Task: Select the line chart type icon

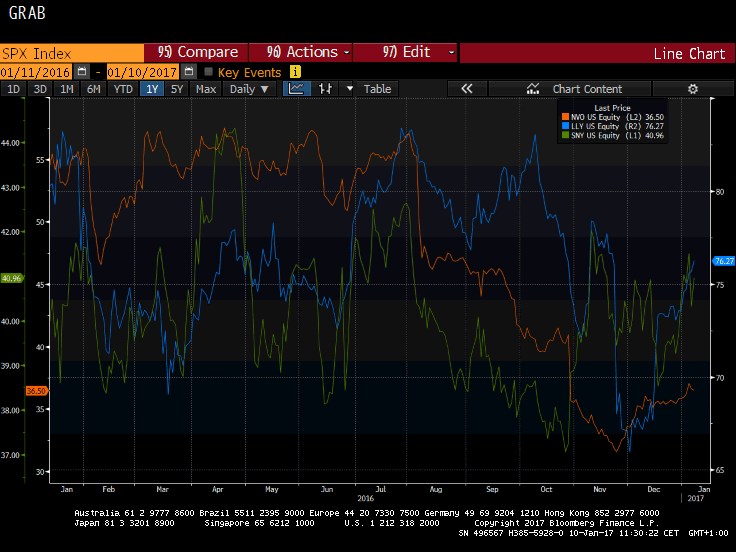Action: (x=296, y=89)
